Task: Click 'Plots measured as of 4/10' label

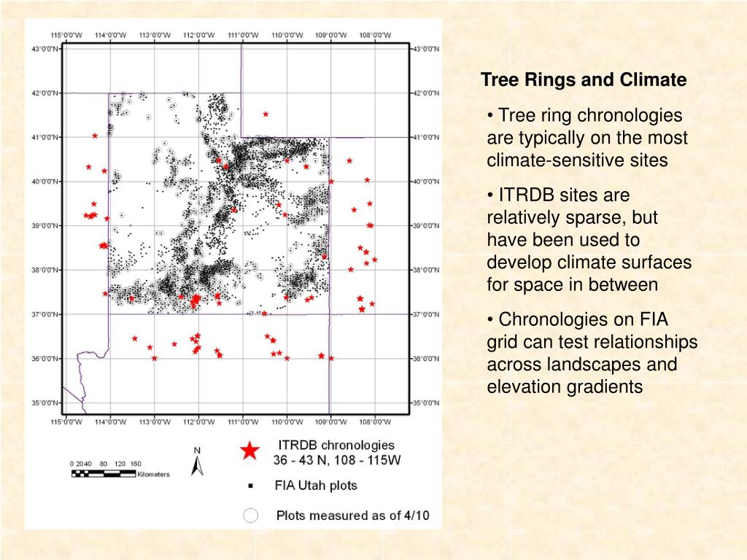Action: pos(352,516)
